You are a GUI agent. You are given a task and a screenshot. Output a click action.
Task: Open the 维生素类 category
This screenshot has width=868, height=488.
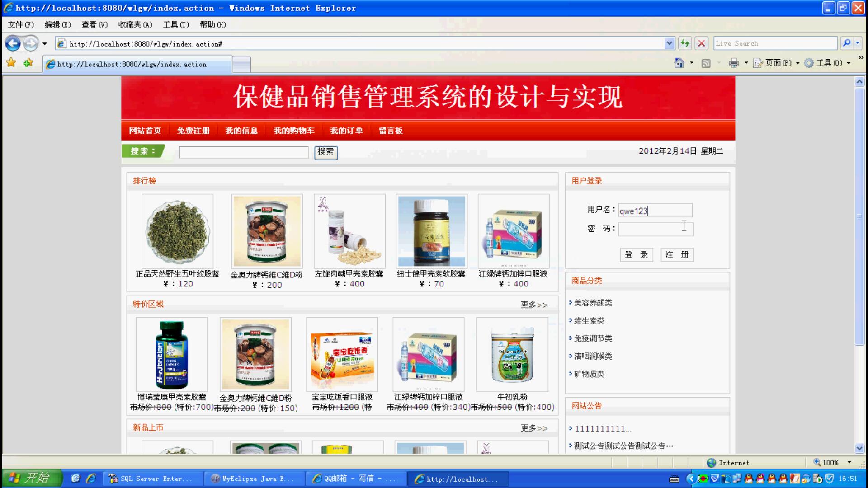(x=589, y=321)
